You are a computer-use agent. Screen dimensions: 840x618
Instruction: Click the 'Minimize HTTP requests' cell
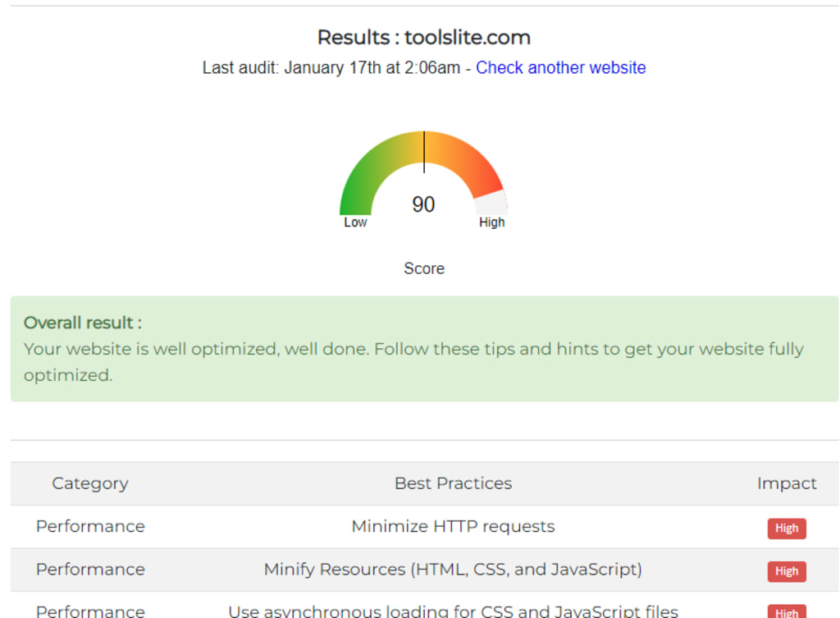453,526
